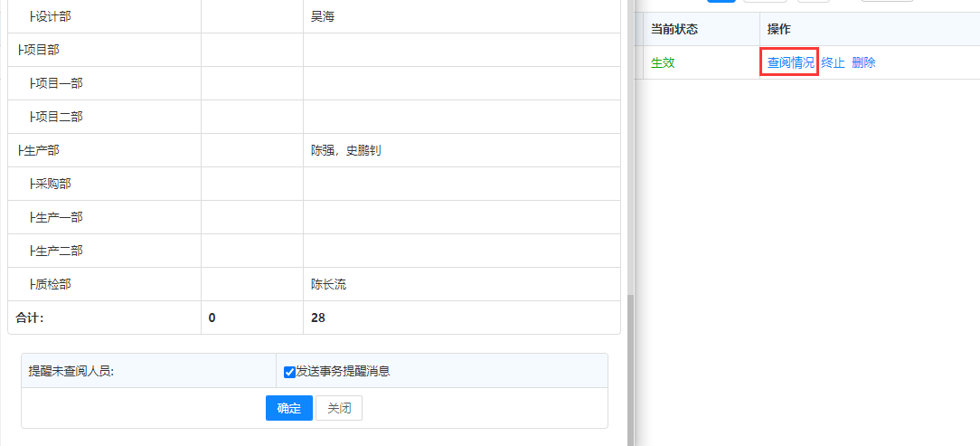
Task: Select the 设计部 department row
Action: pos(52,16)
